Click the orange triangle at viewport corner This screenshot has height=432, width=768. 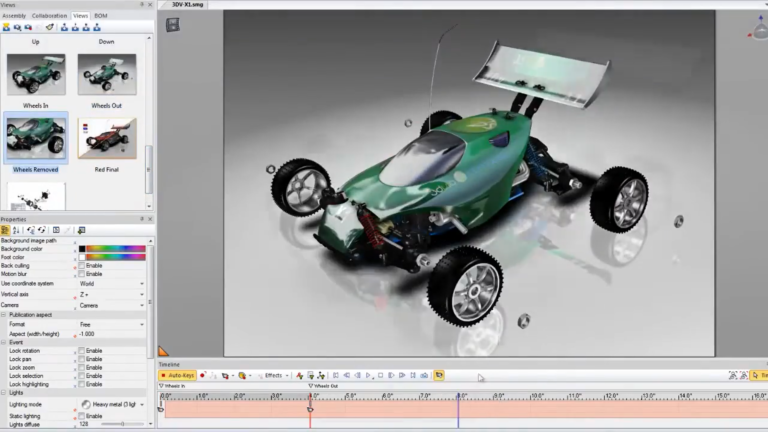coord(163,351)
